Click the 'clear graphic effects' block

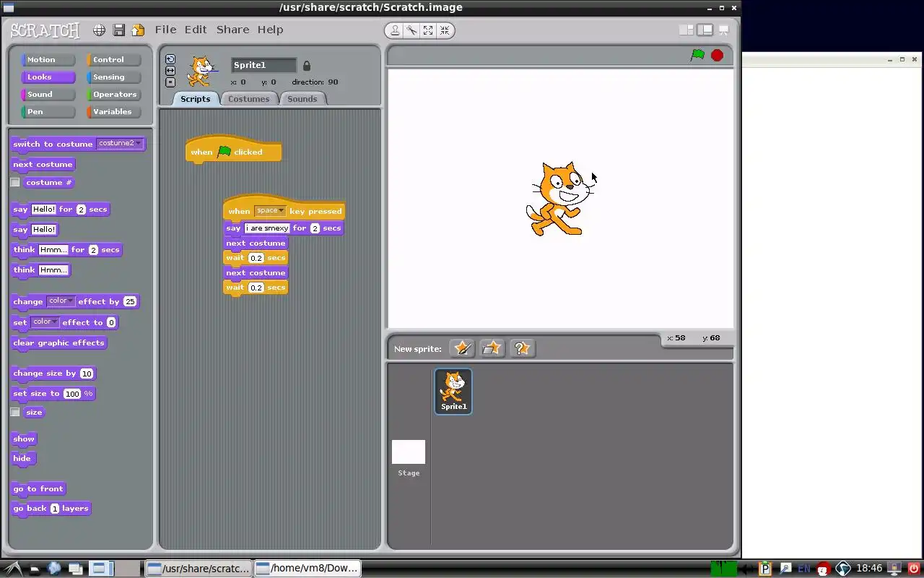click(x=58, y=343)
